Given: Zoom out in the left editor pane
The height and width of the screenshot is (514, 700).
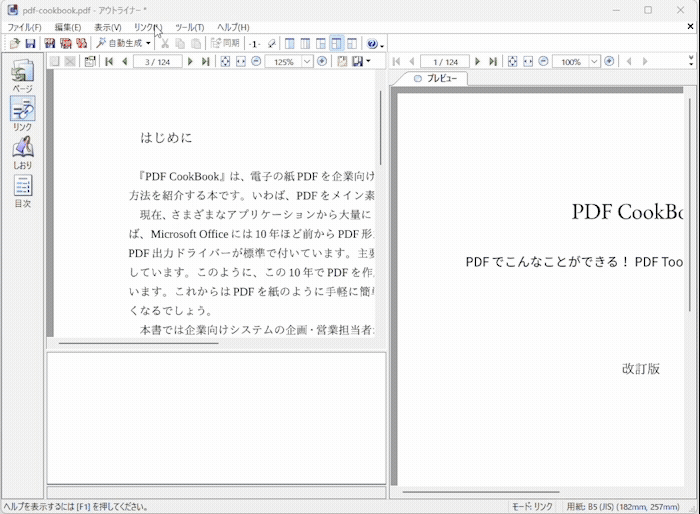Looking at the screenshot, I should [x=257, y=62].
